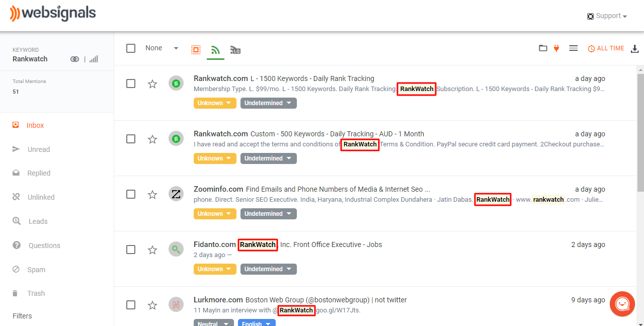Click the Fidanto magnifier source icon

click(x=176, y=249)
